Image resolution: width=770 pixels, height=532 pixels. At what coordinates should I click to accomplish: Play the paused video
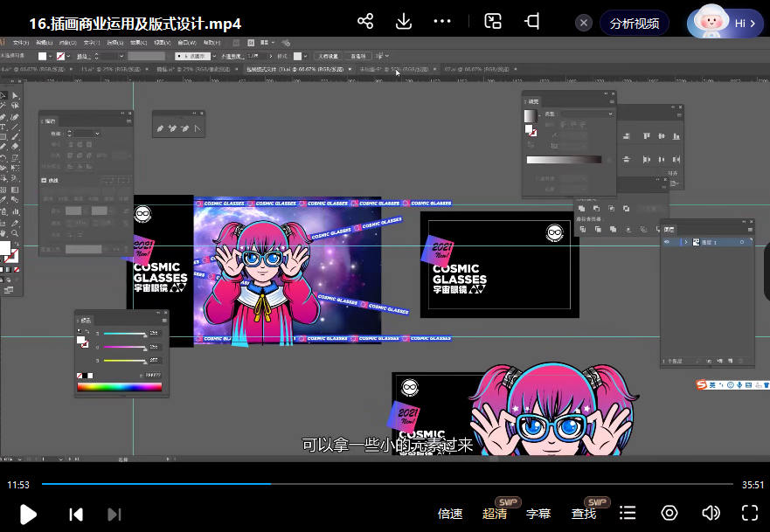(28, 514)
